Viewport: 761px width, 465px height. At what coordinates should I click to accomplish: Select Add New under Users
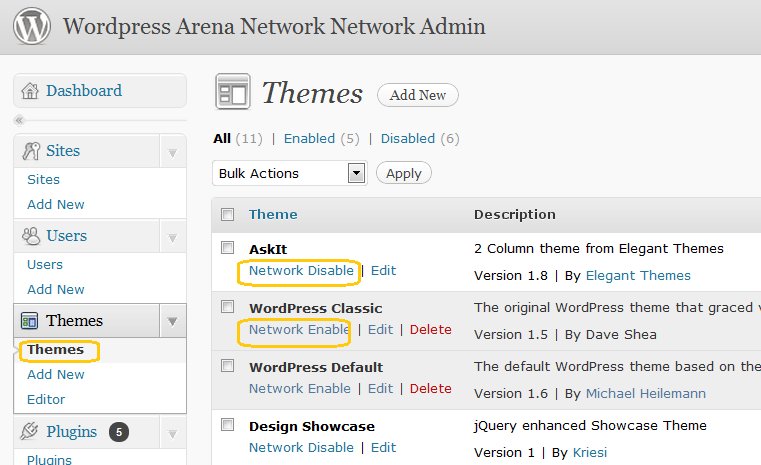coord(56,289)
